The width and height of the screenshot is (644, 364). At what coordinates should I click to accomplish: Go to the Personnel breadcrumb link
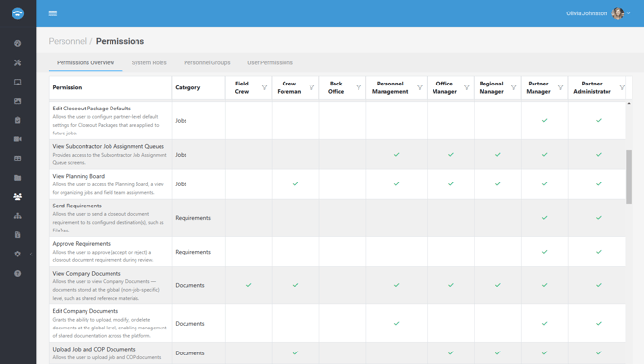coord(67,41)
